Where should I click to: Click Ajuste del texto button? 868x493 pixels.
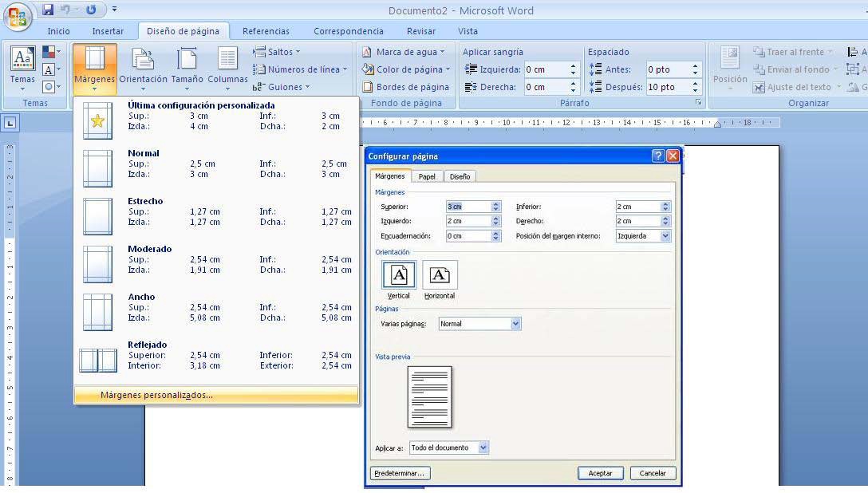tap(796, 87)
